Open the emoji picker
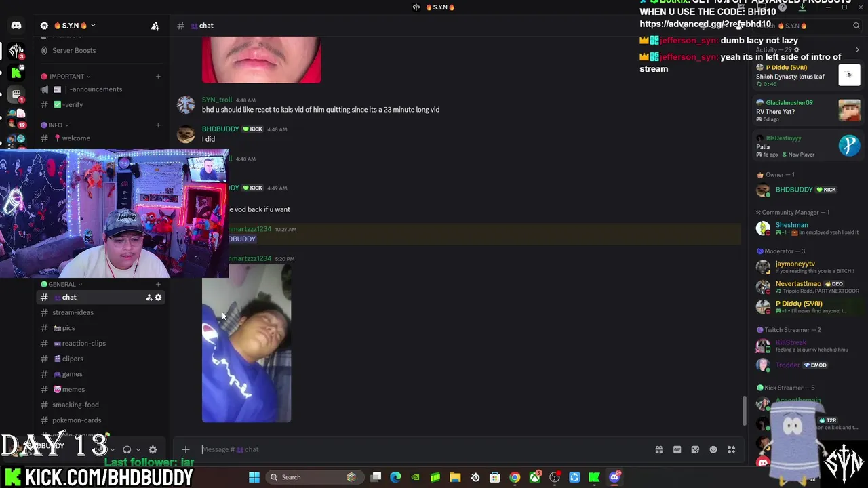868x488 pixels. 713,449
